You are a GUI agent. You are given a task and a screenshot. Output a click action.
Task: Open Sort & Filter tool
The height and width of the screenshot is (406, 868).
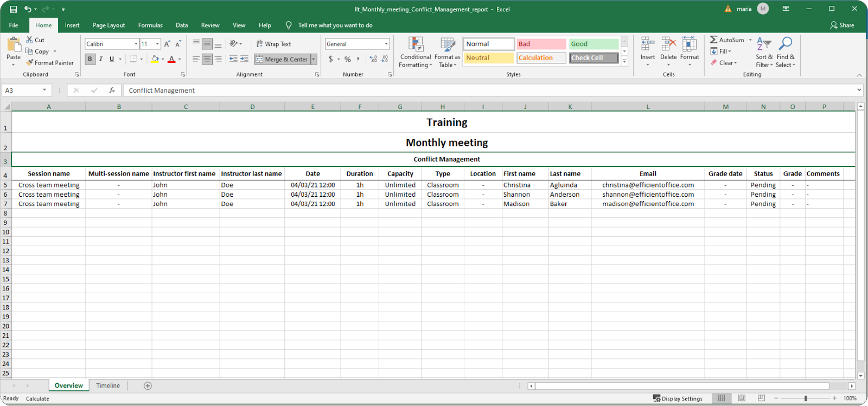764,52
